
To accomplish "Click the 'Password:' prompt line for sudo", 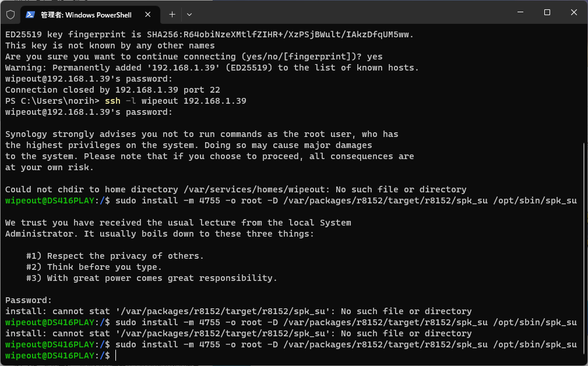I will (29, 300).
